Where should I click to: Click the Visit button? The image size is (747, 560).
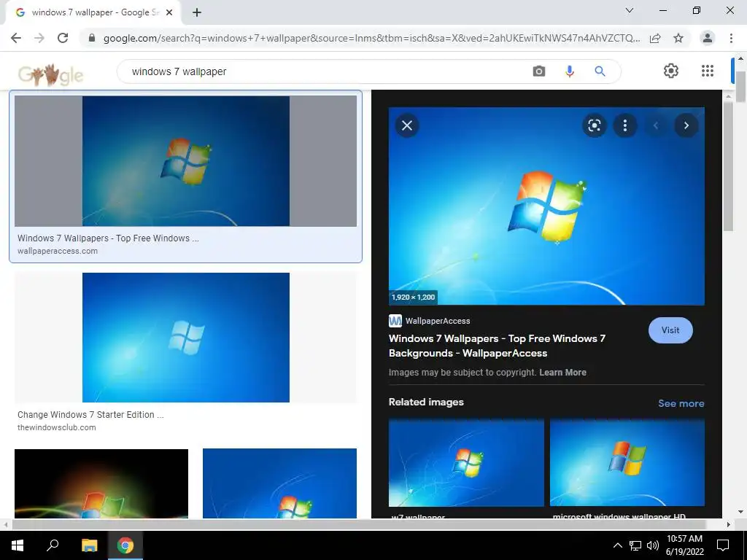point(670,330)
